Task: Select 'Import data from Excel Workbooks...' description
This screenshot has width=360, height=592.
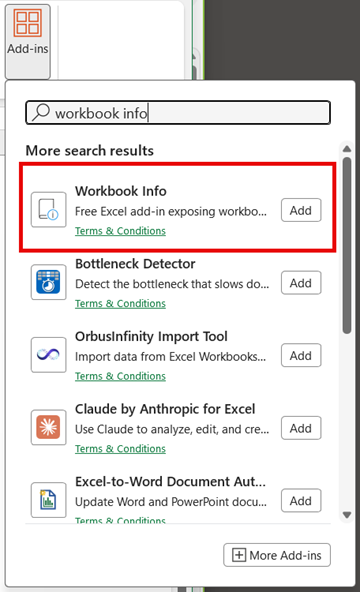Action: 171,357
